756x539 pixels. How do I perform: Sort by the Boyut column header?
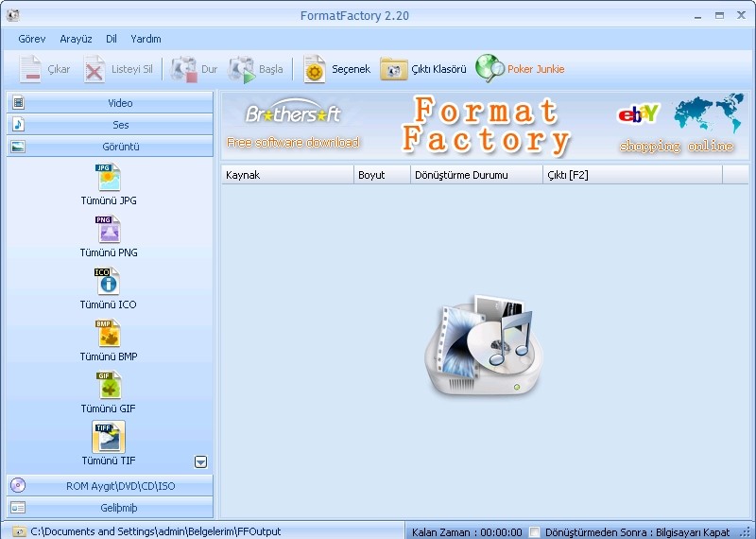(382, 175)
